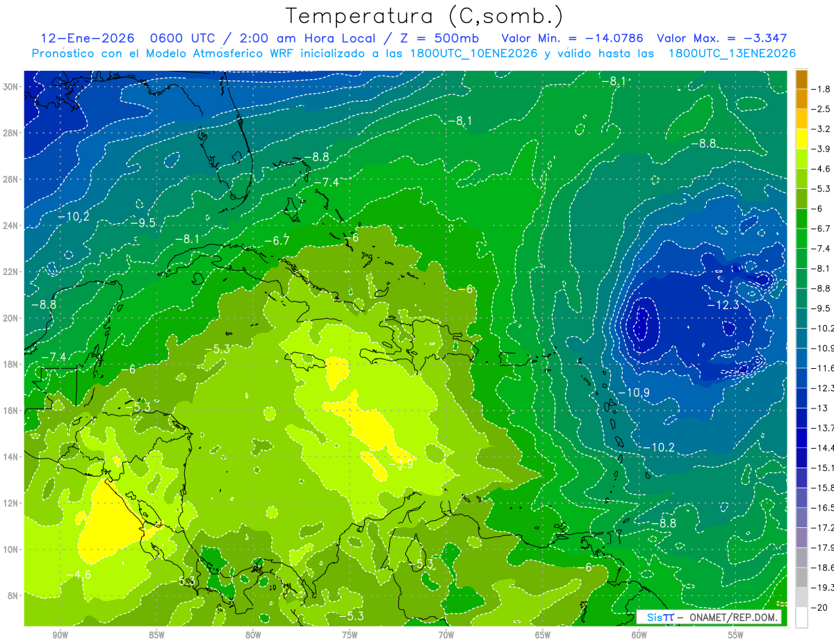Click the 22N latitude axis label
Viewport: 834px width, 644px height.
[x=11, y=272]
